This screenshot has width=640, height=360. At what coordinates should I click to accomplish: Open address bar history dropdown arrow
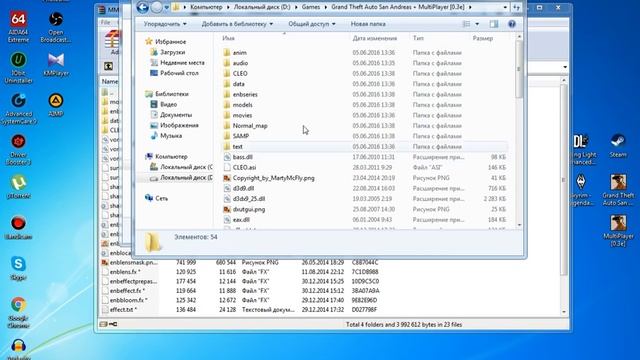pos(505,7)
